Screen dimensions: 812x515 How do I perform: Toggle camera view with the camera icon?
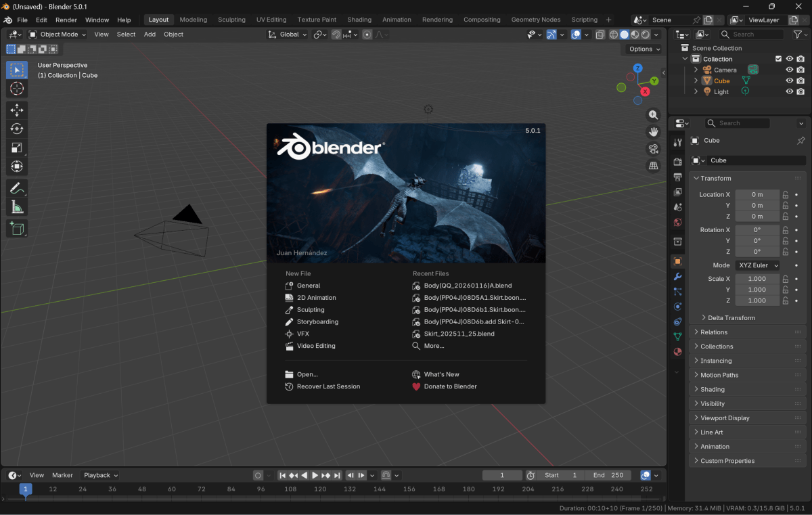(653, 149)
